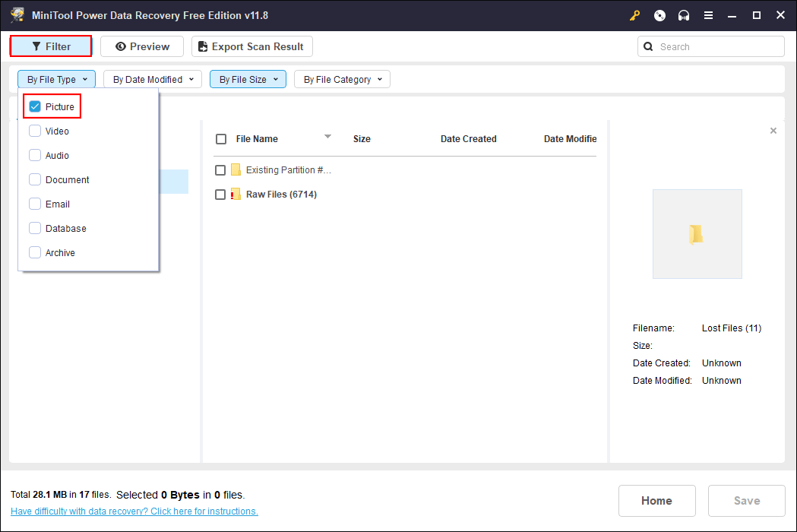Click the Existing Partition folder icon

[236, 170]
